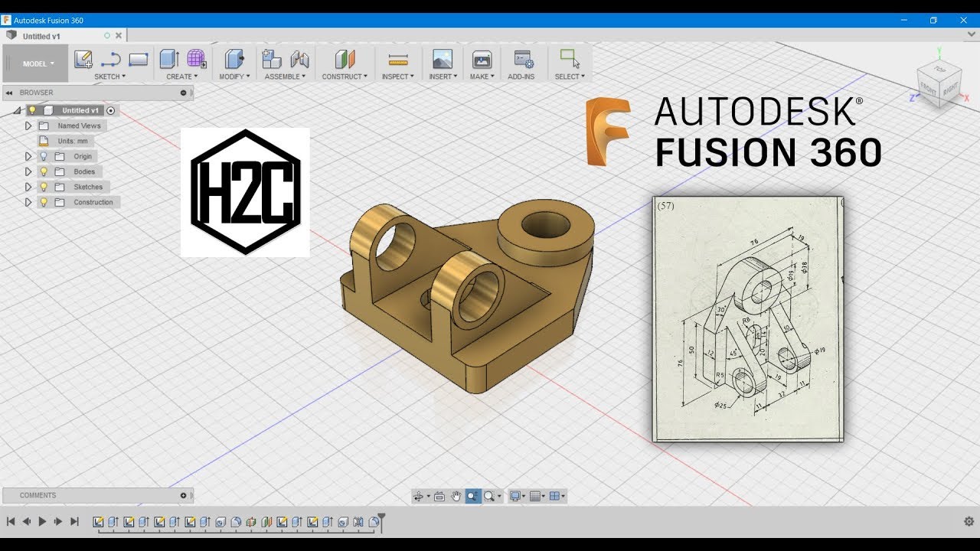Click the Insert image icon
Viewport: 980px width, 551px height.
pos(443,59)
